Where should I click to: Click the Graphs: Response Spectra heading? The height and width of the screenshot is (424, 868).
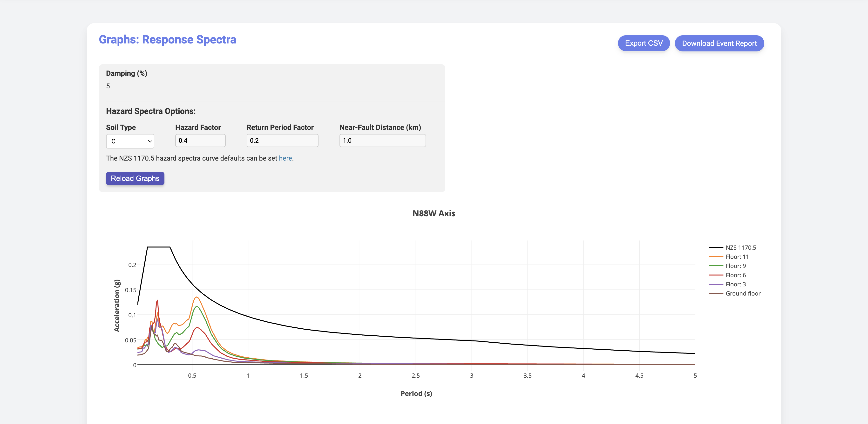[168, 39]
